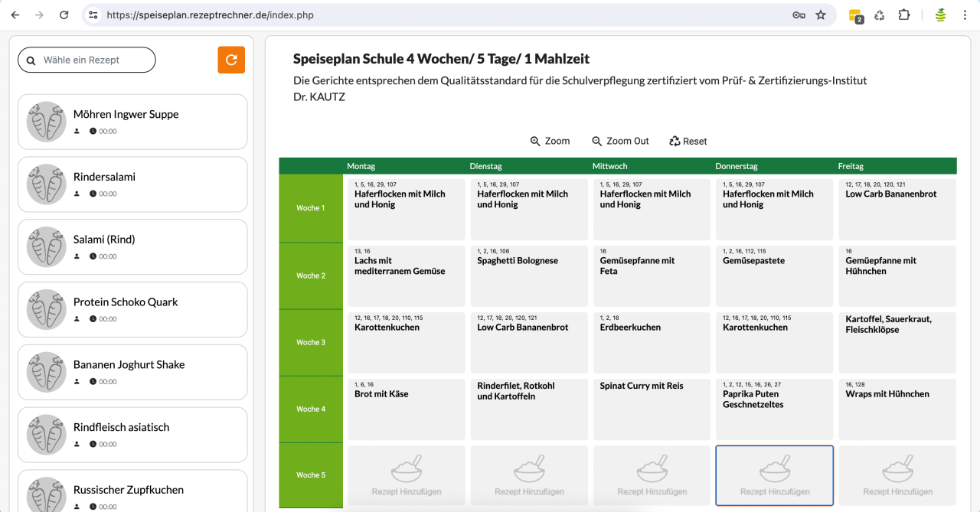The image size is (980, 512).
Task: Bookmark the page via the star icon
Action: click(822, 15)
